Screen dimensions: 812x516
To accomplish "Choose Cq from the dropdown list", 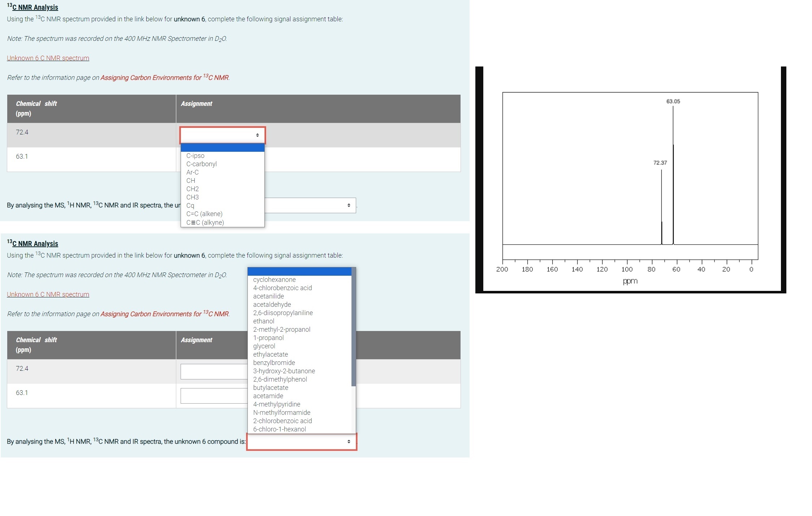I will [x=190, y=206].
